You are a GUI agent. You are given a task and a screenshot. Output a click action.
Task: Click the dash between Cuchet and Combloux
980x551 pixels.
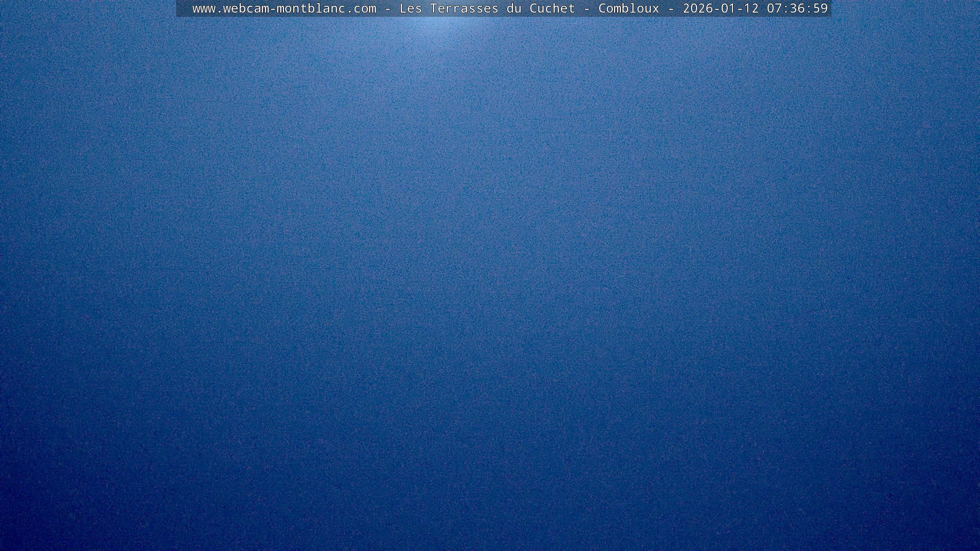[586, 8]
